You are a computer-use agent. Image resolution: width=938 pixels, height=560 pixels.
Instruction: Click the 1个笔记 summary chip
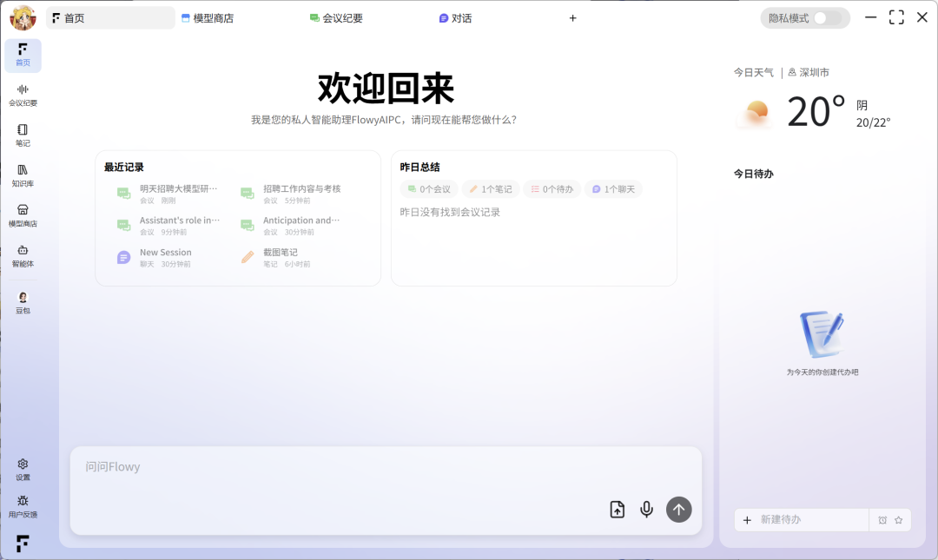coord(491,189)
